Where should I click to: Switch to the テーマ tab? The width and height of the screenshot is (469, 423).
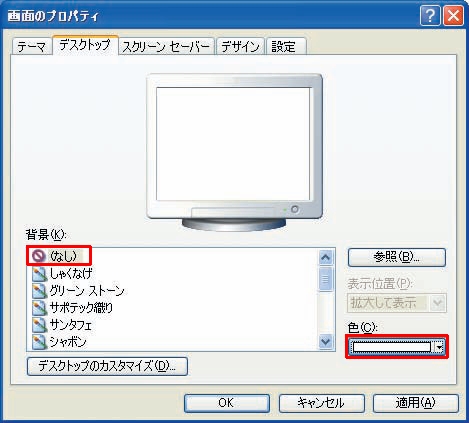click(x=31, y=47)
